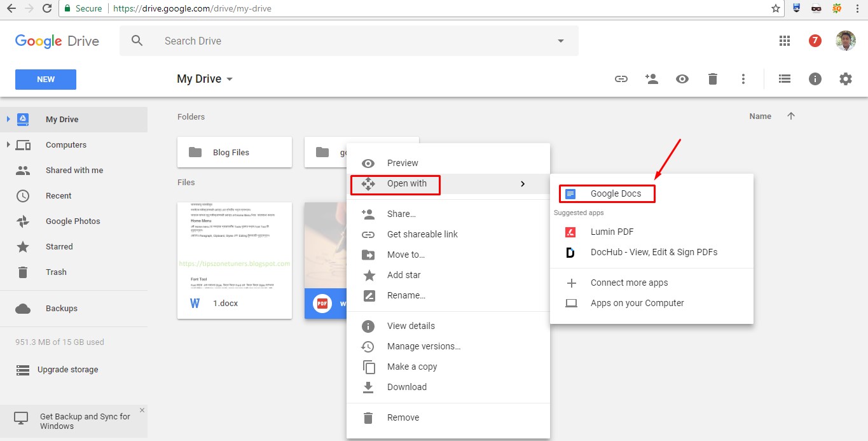Click into the Search Drive field

pos(349,41)
